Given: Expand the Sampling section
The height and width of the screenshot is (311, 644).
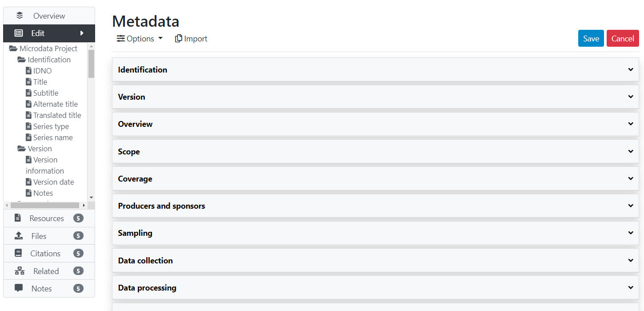Looking at the screenshot, I should click(x=375, y=233).
